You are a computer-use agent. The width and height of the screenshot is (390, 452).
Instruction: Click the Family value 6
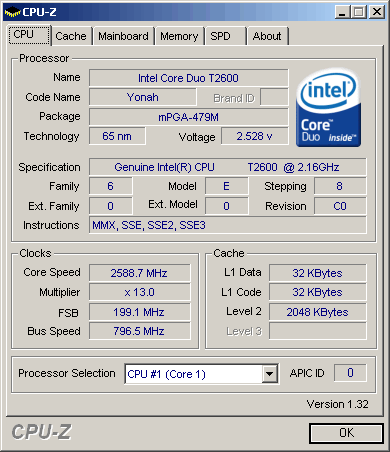coord(110,186)
